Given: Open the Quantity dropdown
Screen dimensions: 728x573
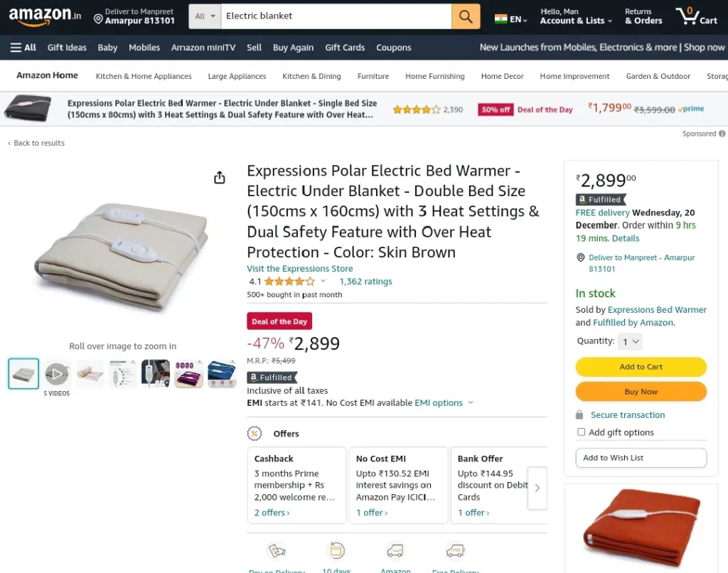Looking at the screenshot, I should click(x=631, y=342).
